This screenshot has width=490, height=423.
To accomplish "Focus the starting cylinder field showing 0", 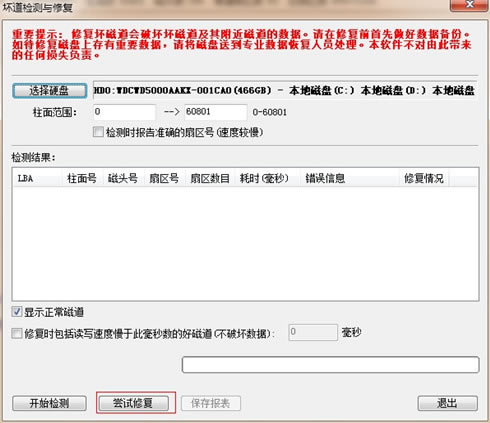I will (x=125, y=112).
